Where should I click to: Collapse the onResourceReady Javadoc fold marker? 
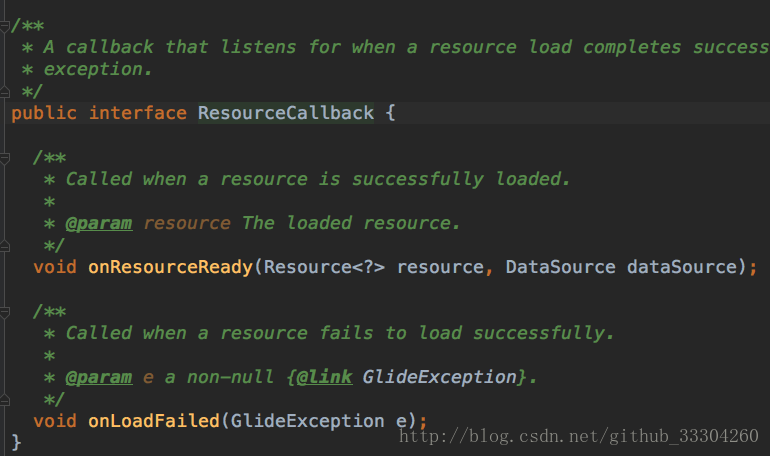pos(5,157)
